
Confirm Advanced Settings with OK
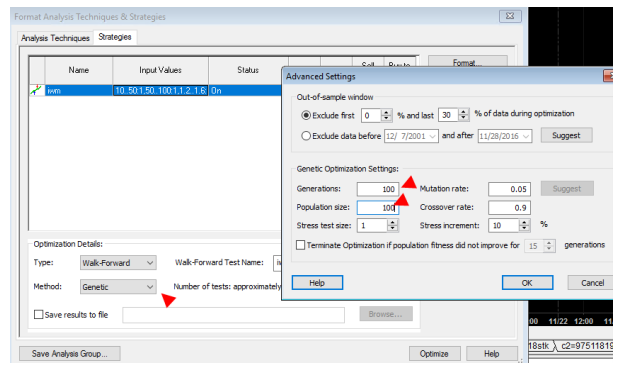click(x=527, y=283)
